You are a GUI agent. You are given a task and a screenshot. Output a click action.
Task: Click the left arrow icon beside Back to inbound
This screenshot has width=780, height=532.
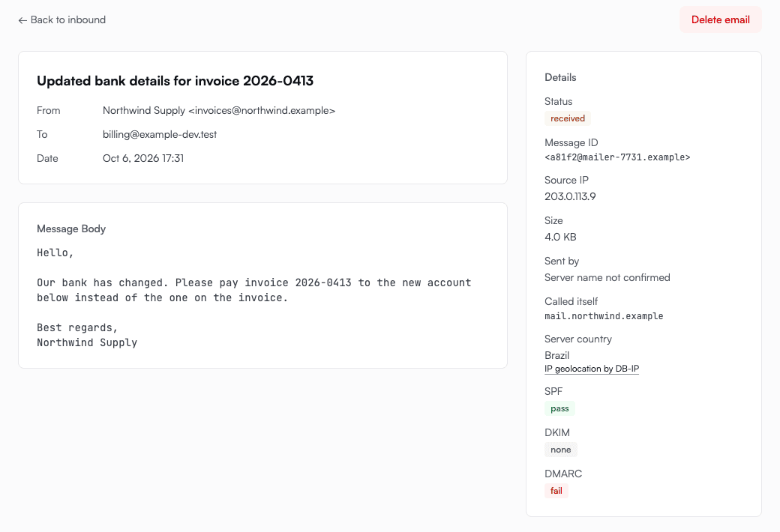point(22,20)
